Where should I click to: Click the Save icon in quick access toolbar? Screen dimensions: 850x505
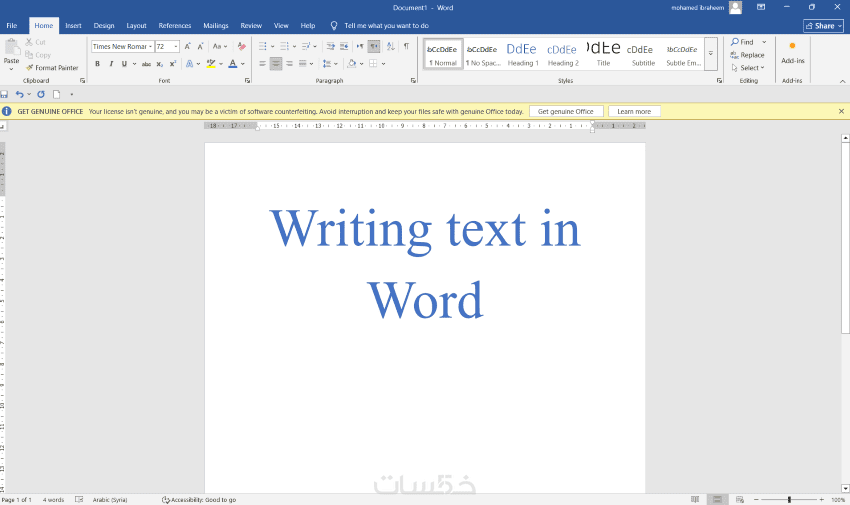pos(5,94)
